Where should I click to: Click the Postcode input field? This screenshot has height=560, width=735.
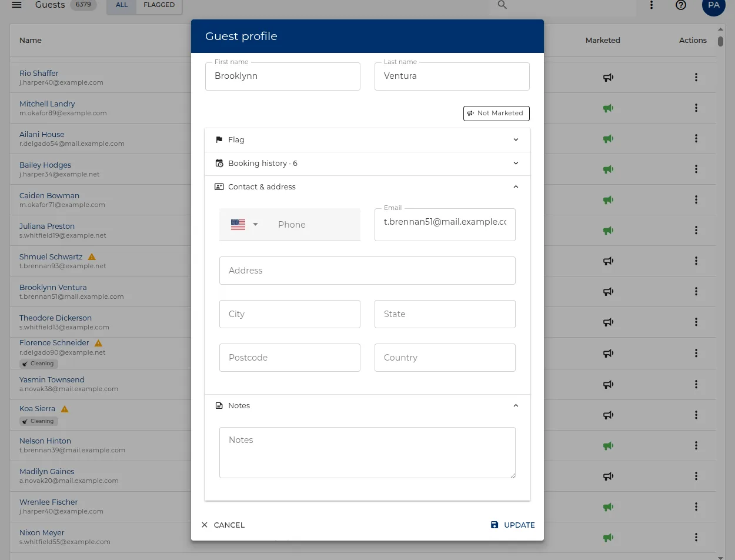(x=290, y=358)
